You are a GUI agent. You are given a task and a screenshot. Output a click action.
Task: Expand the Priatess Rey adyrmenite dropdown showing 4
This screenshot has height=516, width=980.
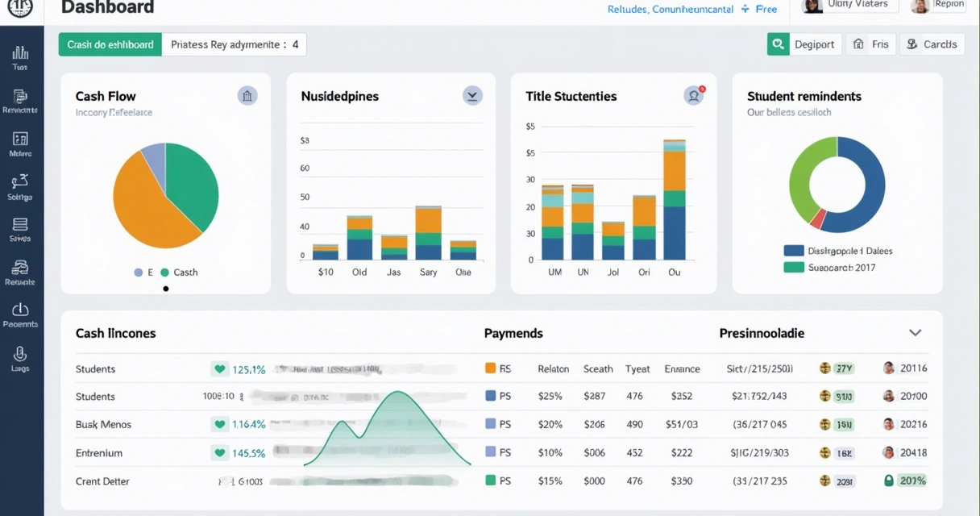[x=234, y=44]
